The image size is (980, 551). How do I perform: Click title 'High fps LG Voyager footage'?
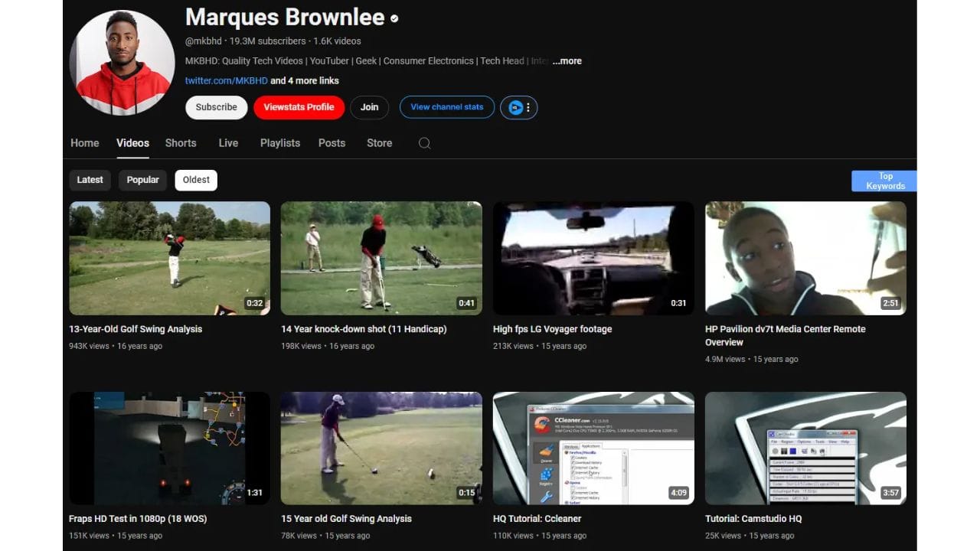click(x=552, y=329)
